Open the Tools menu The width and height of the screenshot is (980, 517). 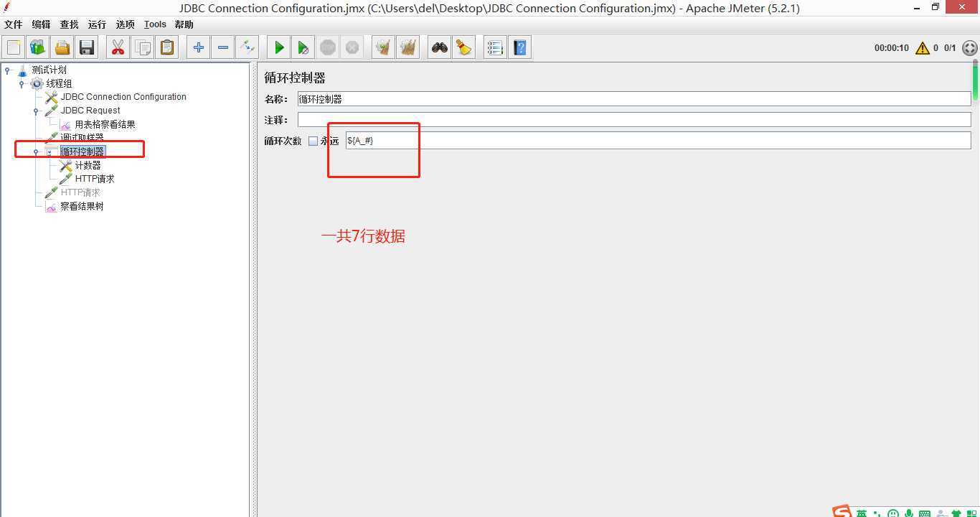(x=155, y=24)
